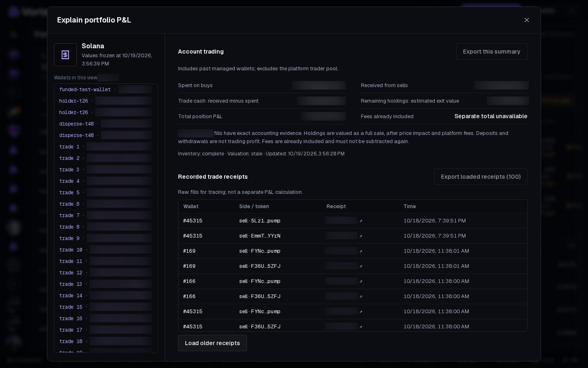Open receipt arrow for #166 FYNc...pump row
Viewport: 588px width, 368px height.
[361, 281]
